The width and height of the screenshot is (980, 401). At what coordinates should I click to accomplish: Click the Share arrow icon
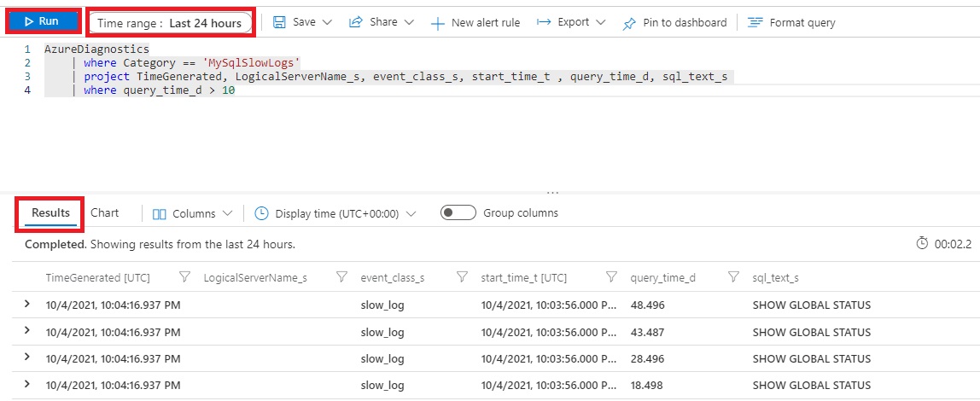pos(357,22)
